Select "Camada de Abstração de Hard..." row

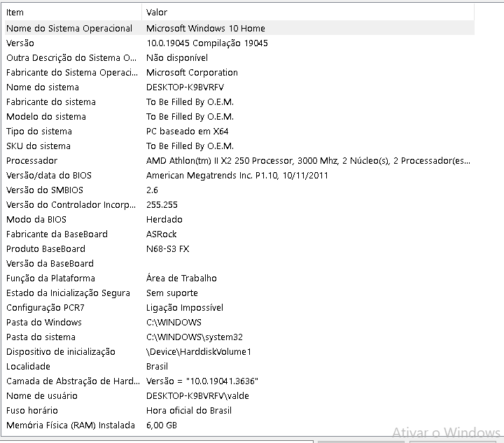coord(239,381)
